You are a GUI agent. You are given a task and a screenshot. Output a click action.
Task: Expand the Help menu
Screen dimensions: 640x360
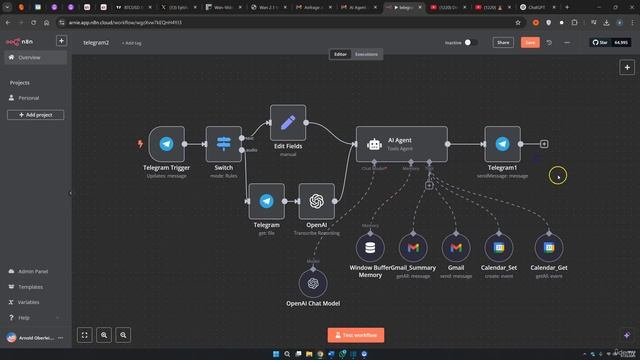pyautogui.click(x=35, y=318)
